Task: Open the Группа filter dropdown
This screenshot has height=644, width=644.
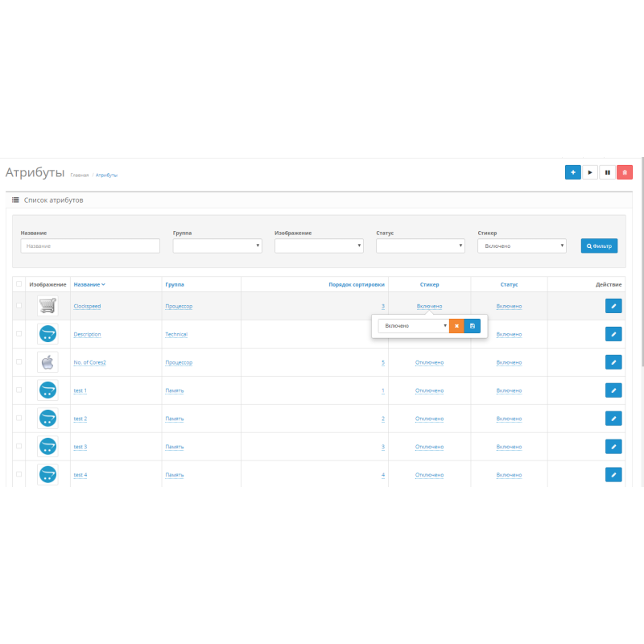Action: click(217, 246)
